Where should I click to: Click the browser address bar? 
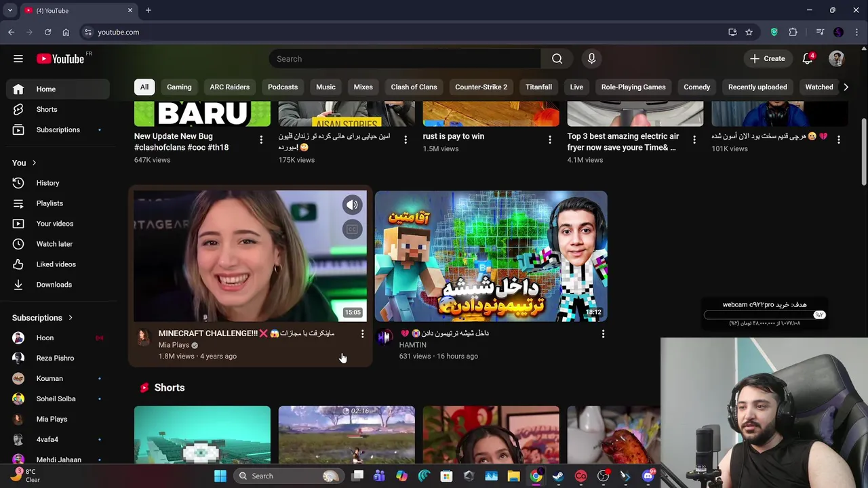click(x=407, y=32)
